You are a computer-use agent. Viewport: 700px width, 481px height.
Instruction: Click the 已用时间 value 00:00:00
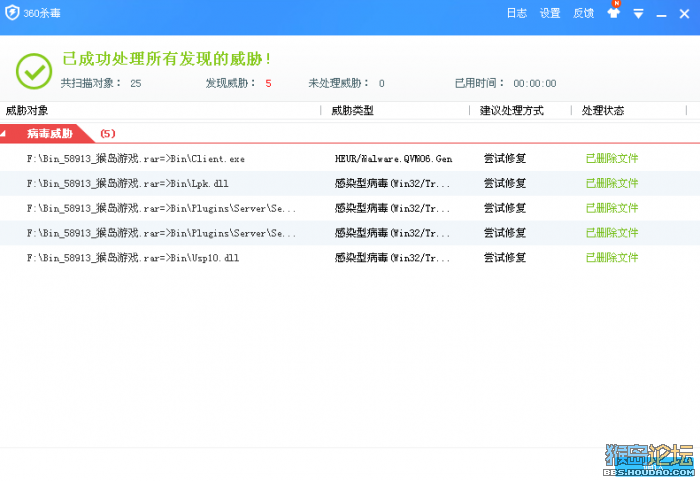click(535, 84)
